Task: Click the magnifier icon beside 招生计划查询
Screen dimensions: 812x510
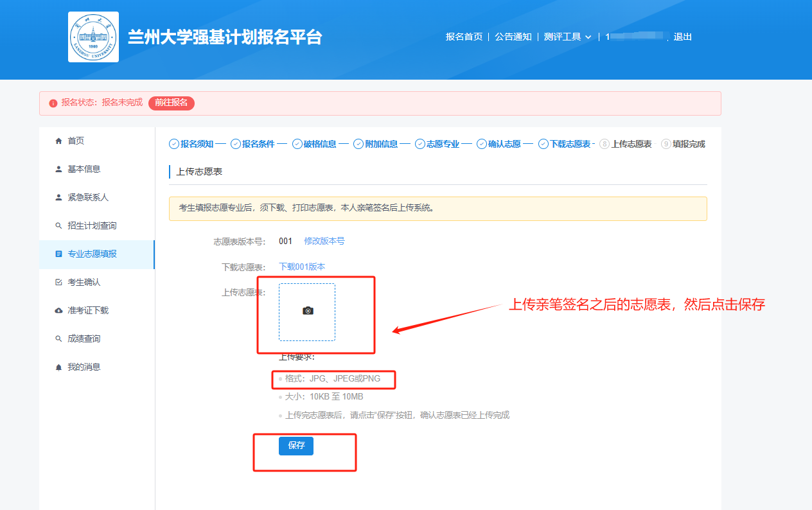Action: [x=59, y=226]
